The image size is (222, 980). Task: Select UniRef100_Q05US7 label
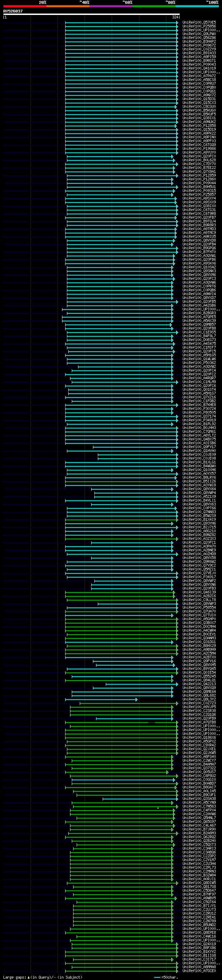click(199, 772)
